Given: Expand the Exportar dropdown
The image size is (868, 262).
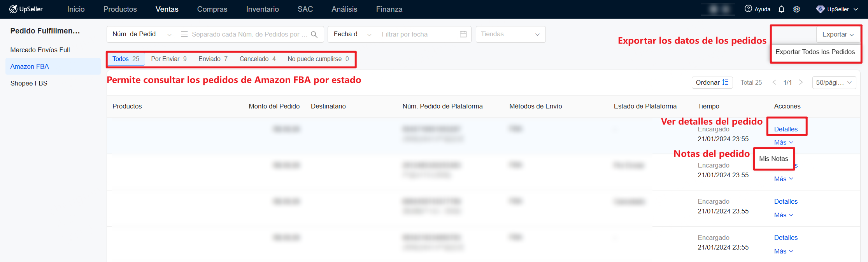Looking at the screenshot, I should point(838,35).
